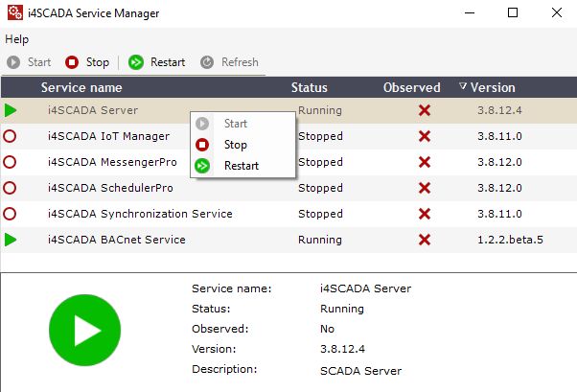Click Running status of i4SCADA Server

point(320,110)
